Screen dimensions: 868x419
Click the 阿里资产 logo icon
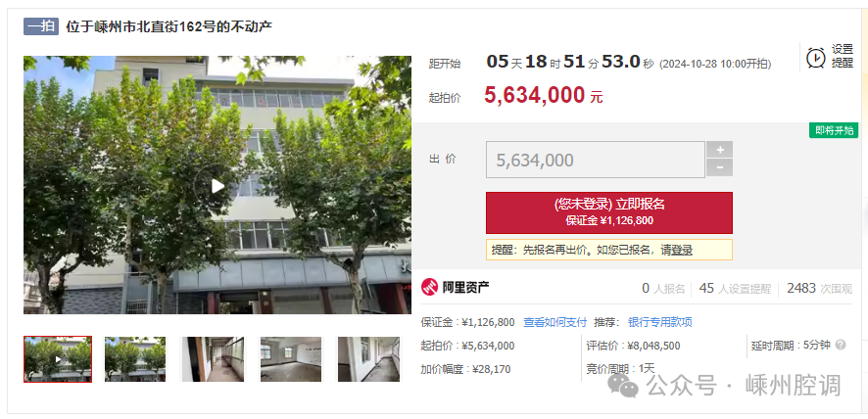pos(429,287)
